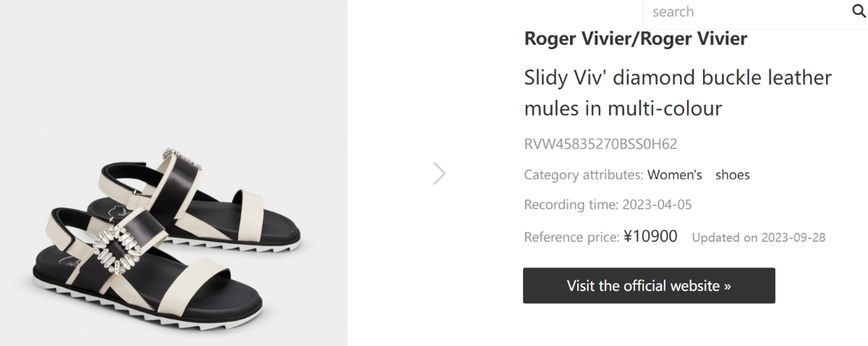
Task: Open the shoes category link
Action: pos(732,175)
